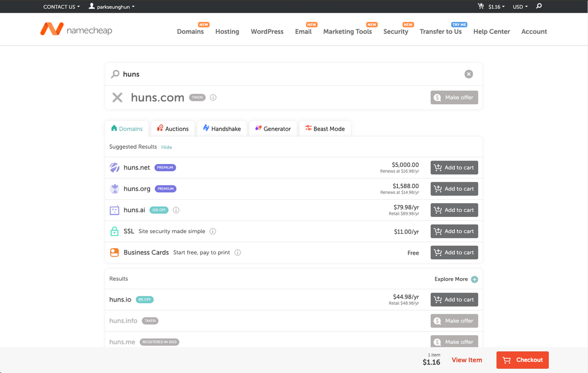Add SSL to cart
This screenshot has height=373, width=588.
[x=454, y=231]
